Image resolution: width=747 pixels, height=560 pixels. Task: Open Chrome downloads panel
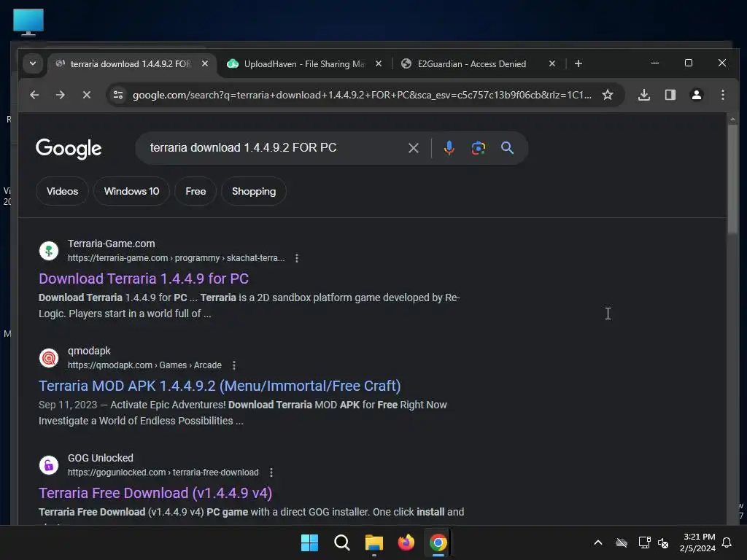(643, 95)
